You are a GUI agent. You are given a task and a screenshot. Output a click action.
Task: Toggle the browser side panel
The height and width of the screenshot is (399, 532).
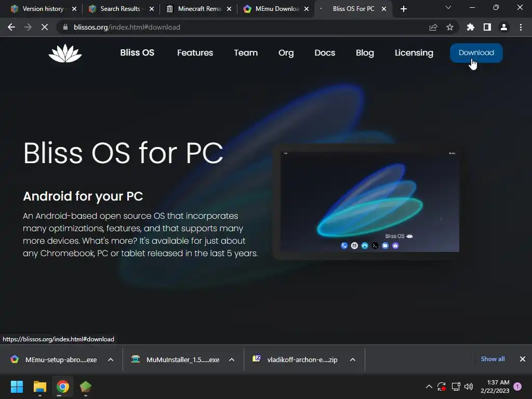click(x=487, y=27)
